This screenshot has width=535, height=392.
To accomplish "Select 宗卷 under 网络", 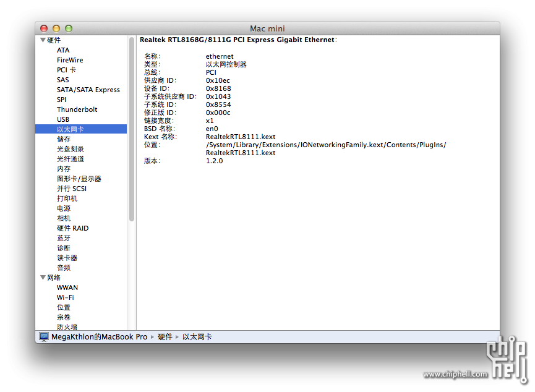I will [x=64, y=317].
